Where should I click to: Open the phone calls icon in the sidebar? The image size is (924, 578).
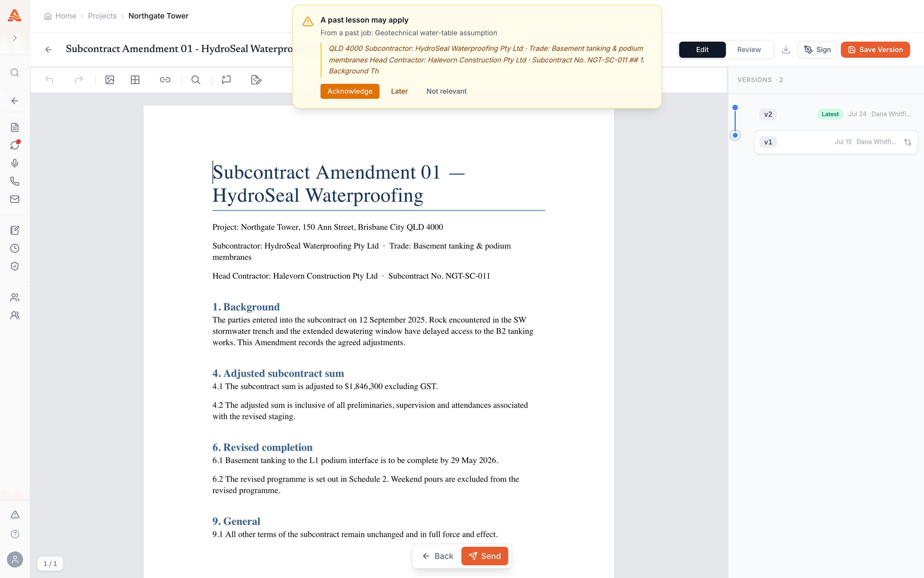click(x=15, y=181)
